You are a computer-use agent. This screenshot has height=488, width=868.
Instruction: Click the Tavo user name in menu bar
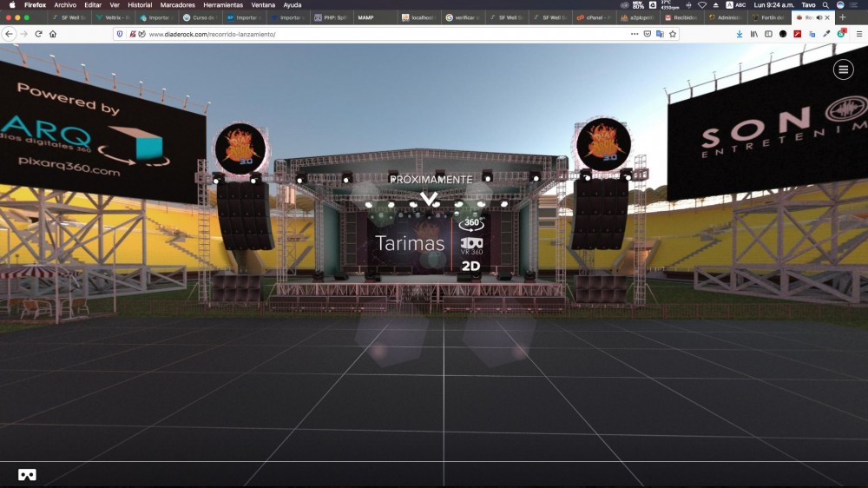[x=808, y=5]
